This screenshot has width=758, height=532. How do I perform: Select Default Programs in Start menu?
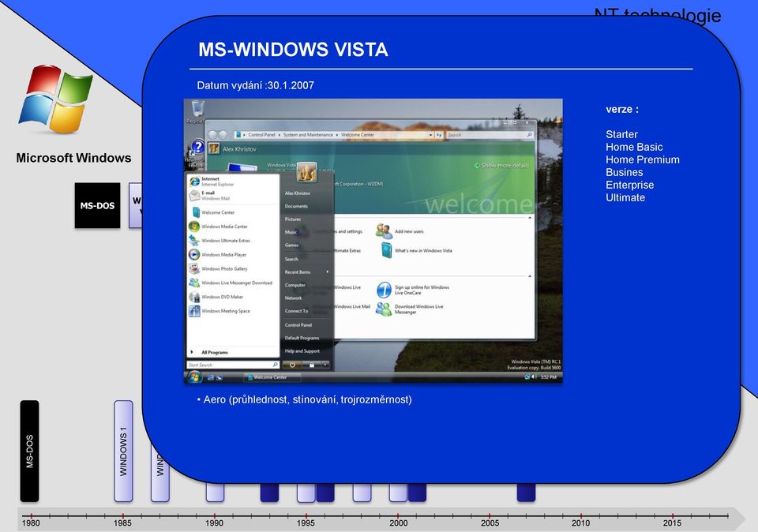[x=302, y=338]
